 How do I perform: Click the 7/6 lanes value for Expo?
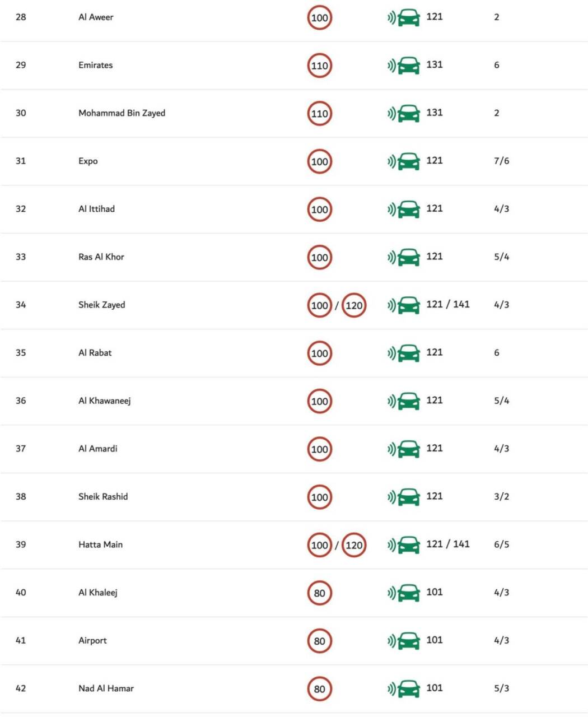[x=502, y=161]
